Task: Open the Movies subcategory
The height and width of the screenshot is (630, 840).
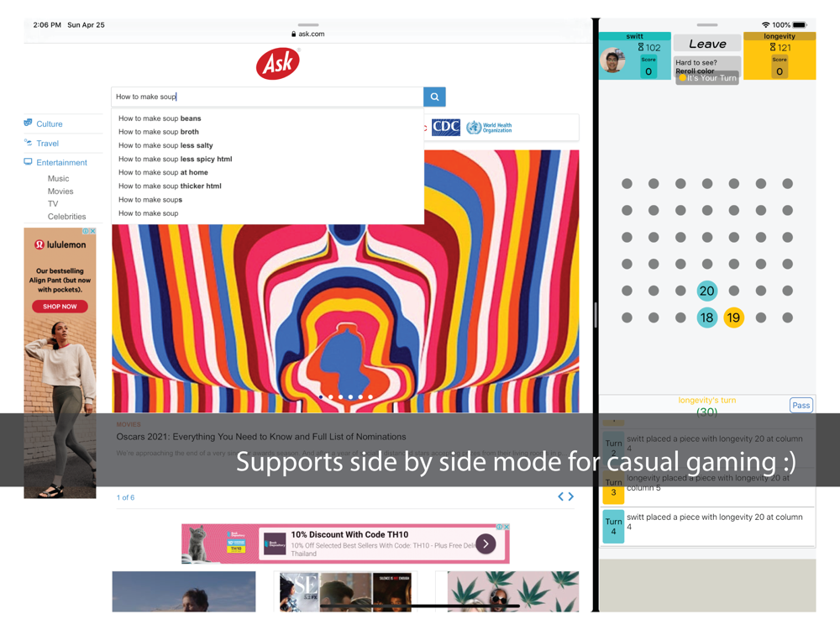Action: 60,192
